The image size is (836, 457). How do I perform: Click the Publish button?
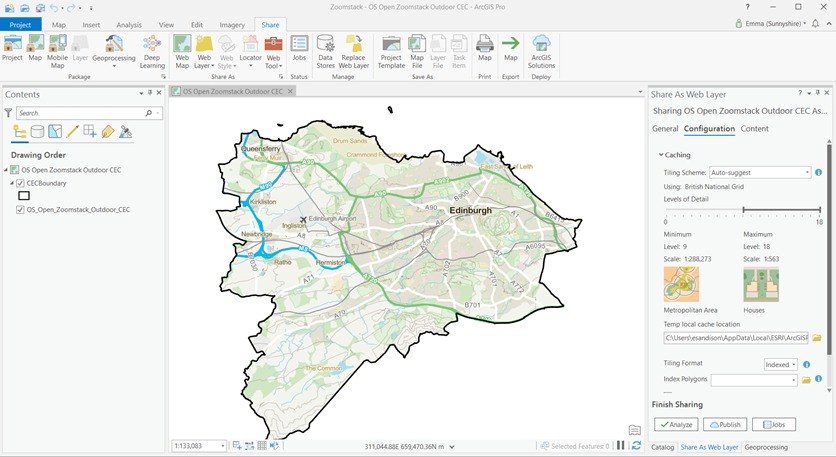[725, 424]
